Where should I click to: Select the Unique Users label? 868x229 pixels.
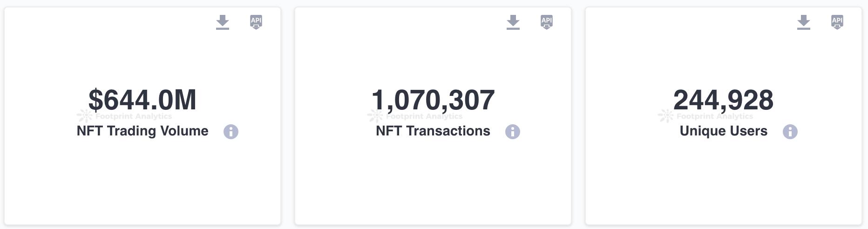pyautogui.click(x=724, y=131)
